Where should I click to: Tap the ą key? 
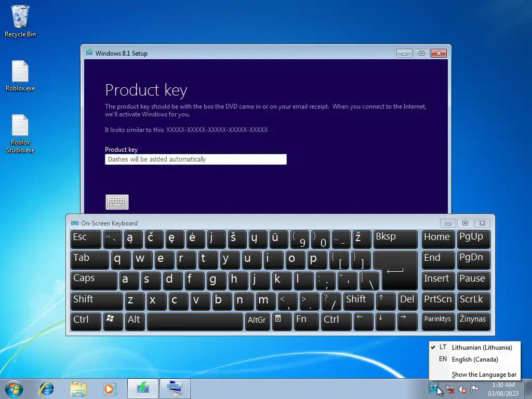134,239
